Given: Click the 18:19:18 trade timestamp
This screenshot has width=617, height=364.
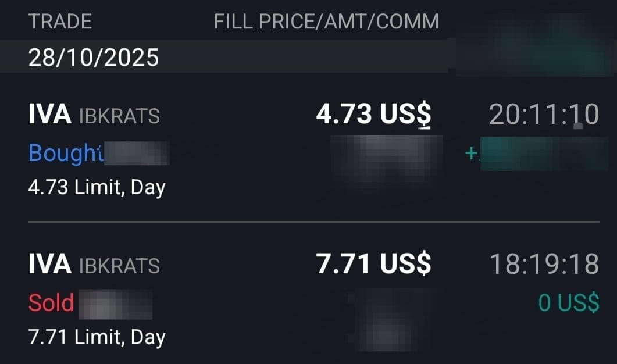Looking at the screenshot, I should point(544,265).
